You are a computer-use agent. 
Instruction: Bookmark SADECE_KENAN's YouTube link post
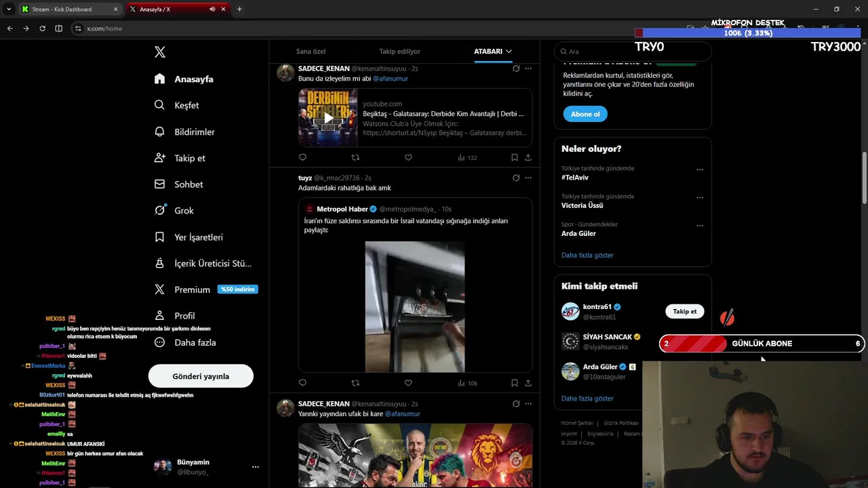(x=515, y=157)
